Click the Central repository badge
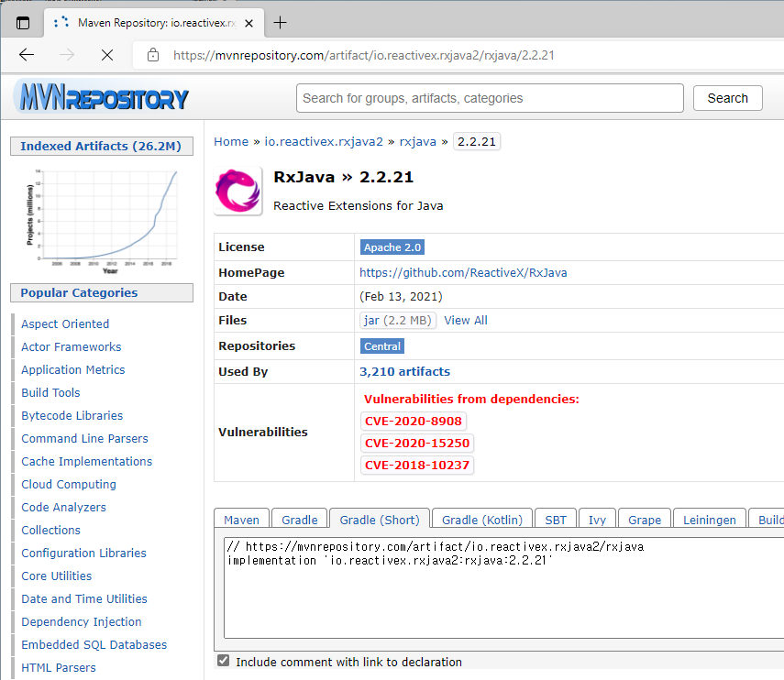Viewport: 784px width, 680px height. (382, 345)
